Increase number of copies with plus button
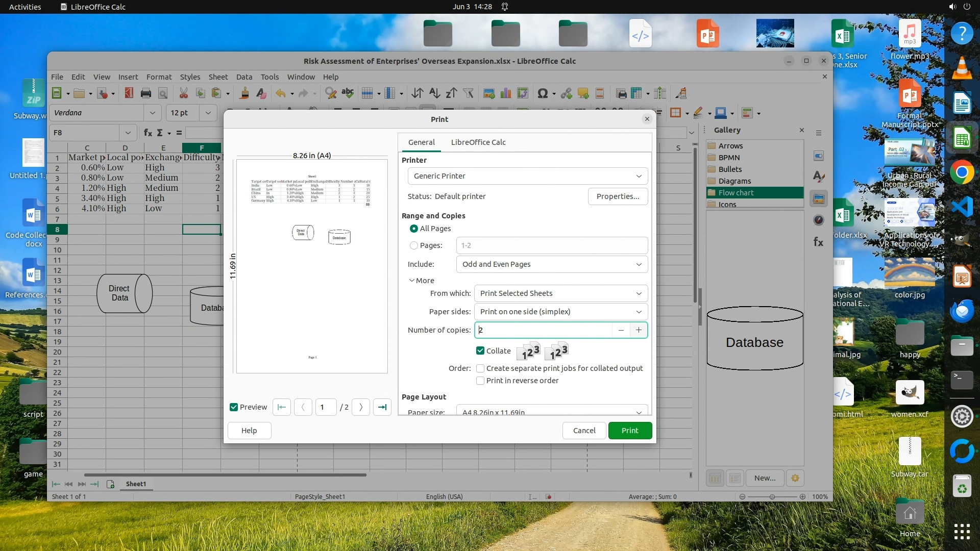 (639, 330)
